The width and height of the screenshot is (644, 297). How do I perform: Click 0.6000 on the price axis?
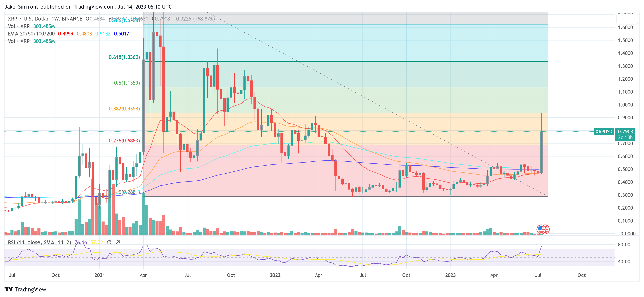[x=625, y=156]
